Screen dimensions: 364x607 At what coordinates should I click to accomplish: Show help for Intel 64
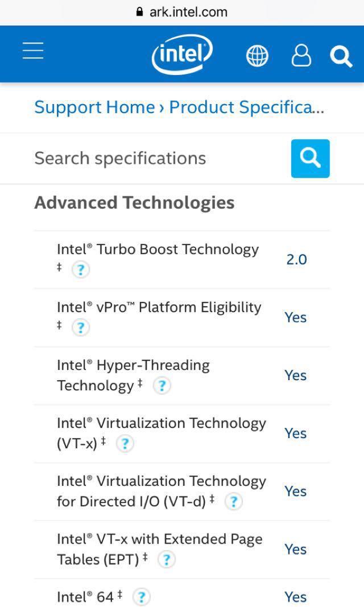141,597
